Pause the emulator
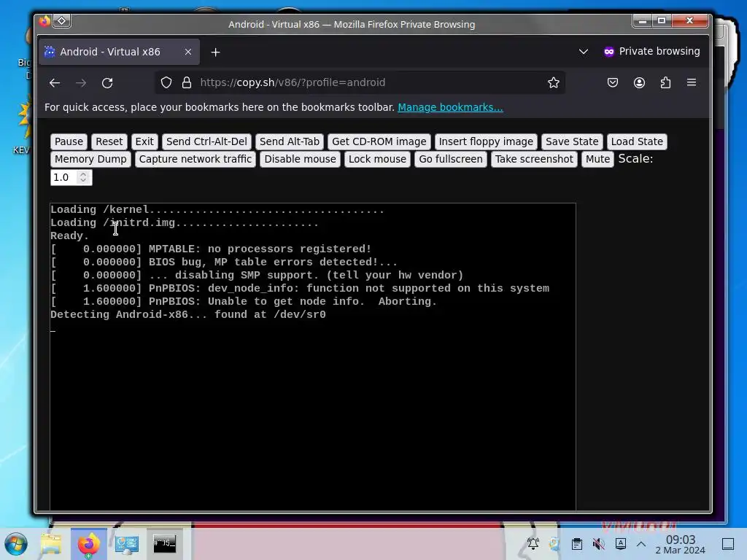Screen dimensions: 747x560 click(69, 141)
